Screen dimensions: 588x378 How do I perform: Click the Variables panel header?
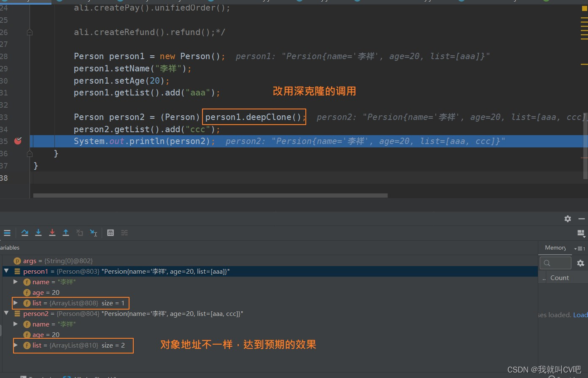(10, 248)
